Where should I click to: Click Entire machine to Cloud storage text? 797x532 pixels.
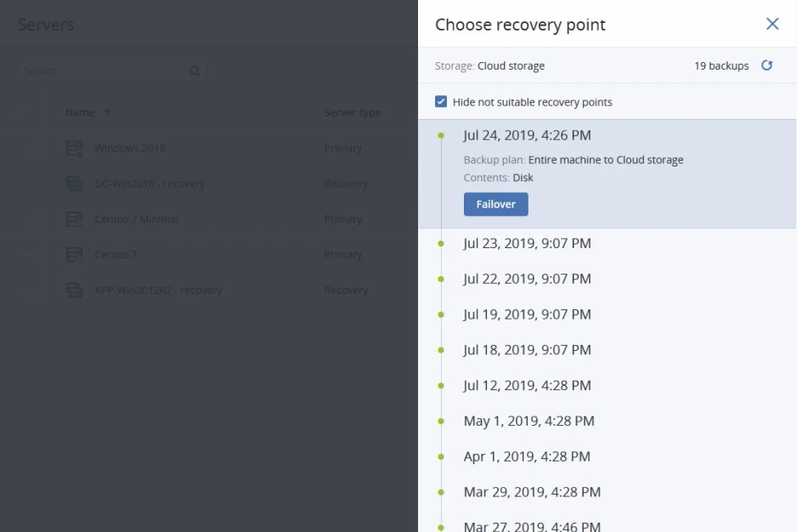point(605,160)
